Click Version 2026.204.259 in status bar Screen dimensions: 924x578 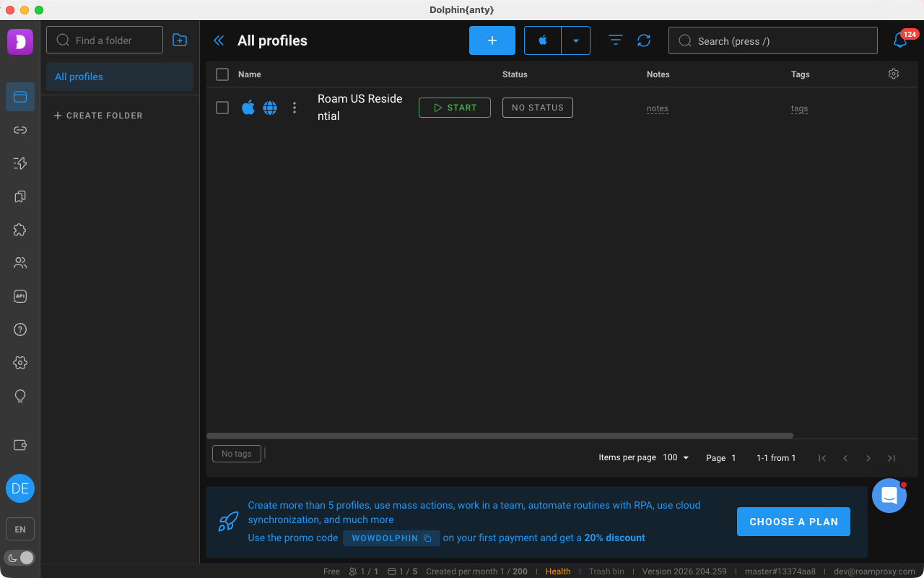click(684, 571)
